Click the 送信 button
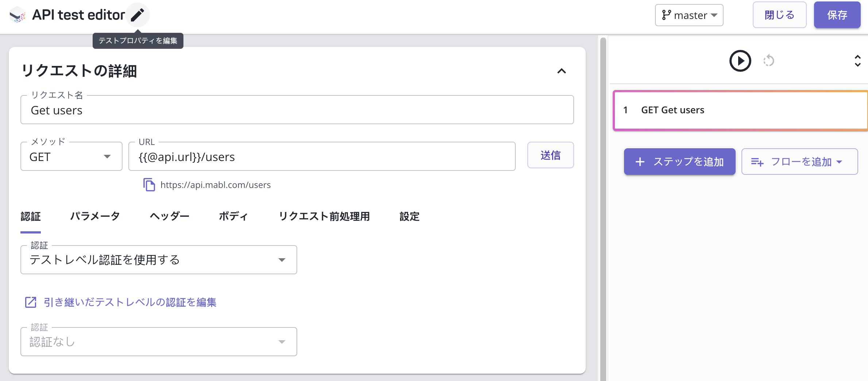The height and width of the screenshot is (381, 868). [x=550, y=155]
